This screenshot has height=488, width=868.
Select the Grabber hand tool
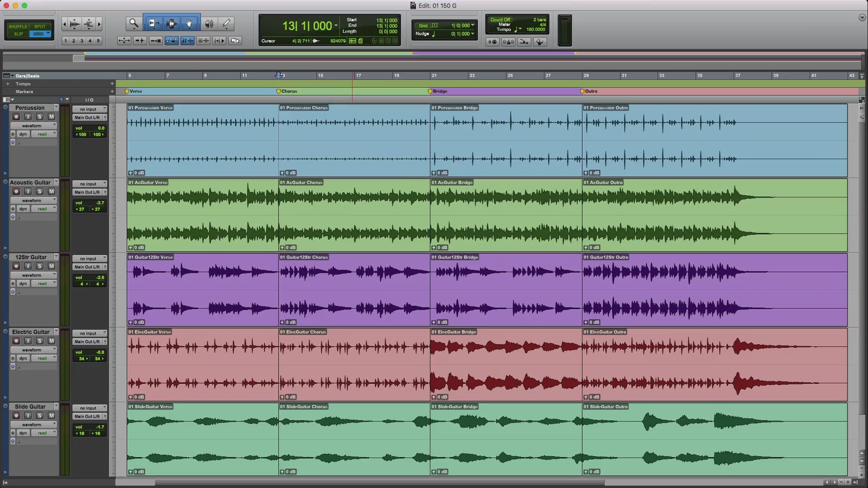(x=189, y=23)
